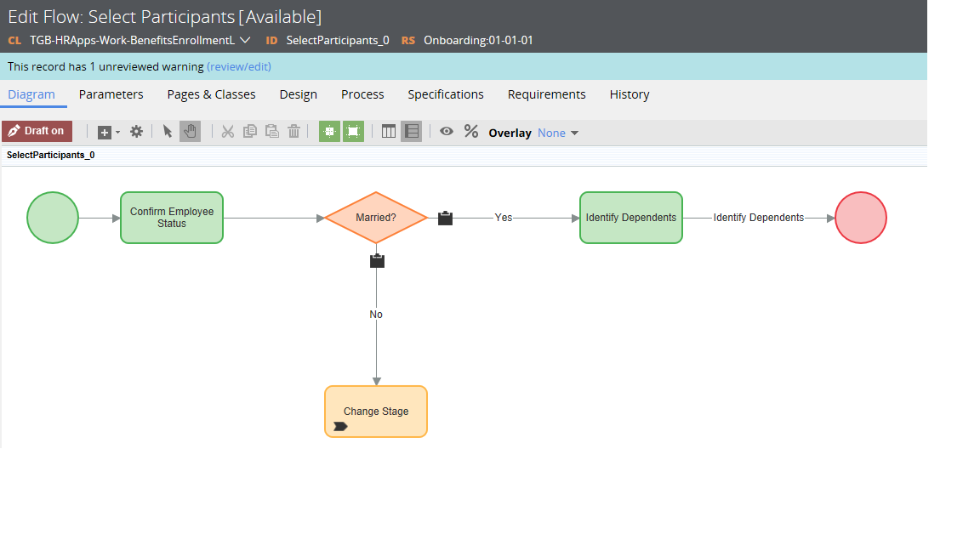Click the Change Stage chevron icon

coord(340,427)
